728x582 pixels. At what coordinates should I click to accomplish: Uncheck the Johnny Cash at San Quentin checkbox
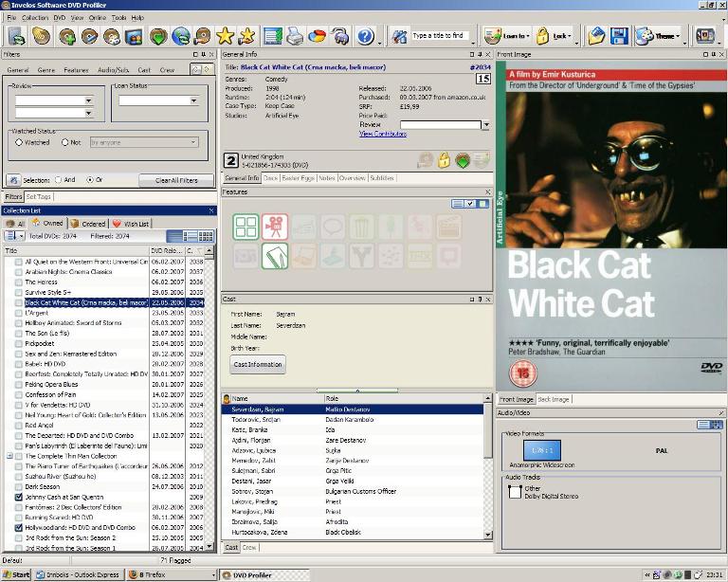point(19,497)
